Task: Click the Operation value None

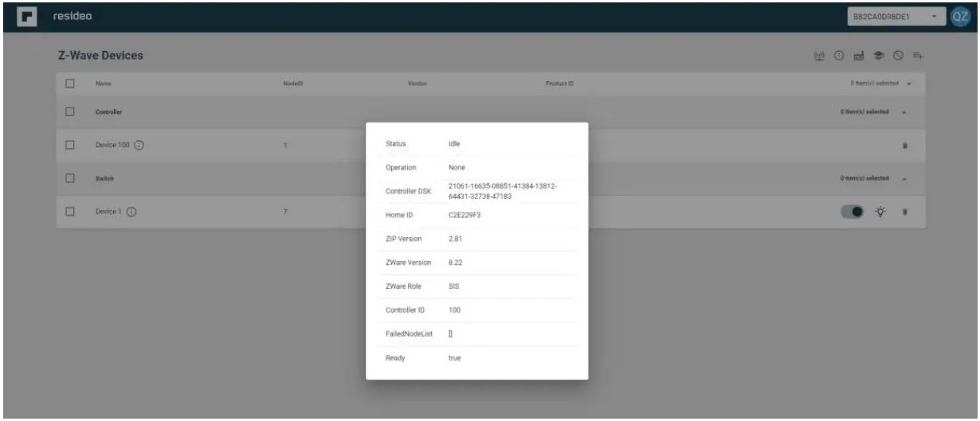Action: 457,168
